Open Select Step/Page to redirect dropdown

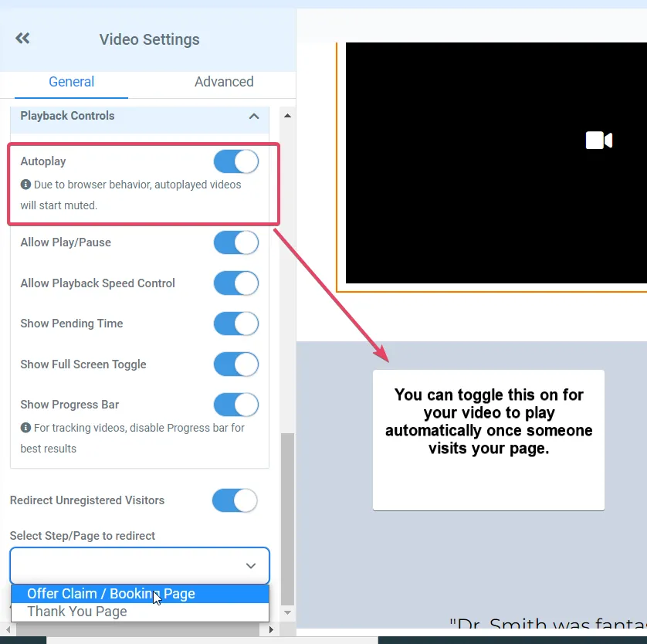coord(140,565)
